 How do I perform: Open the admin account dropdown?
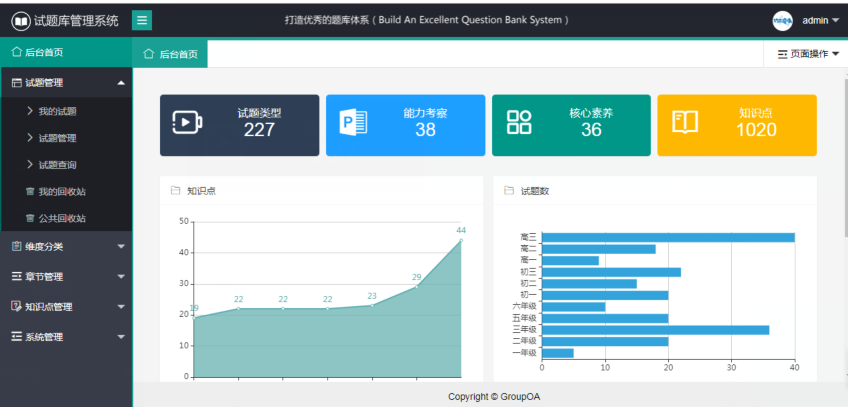point(820,20)
